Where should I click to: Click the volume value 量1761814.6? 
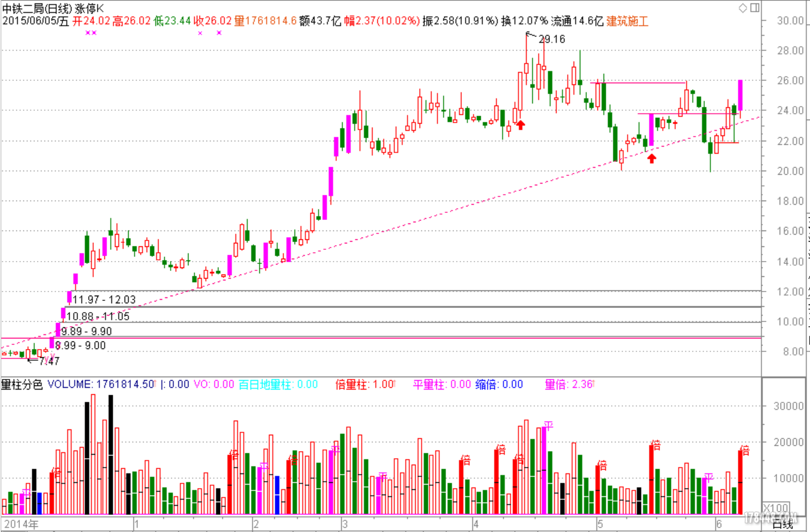[265, 21]
